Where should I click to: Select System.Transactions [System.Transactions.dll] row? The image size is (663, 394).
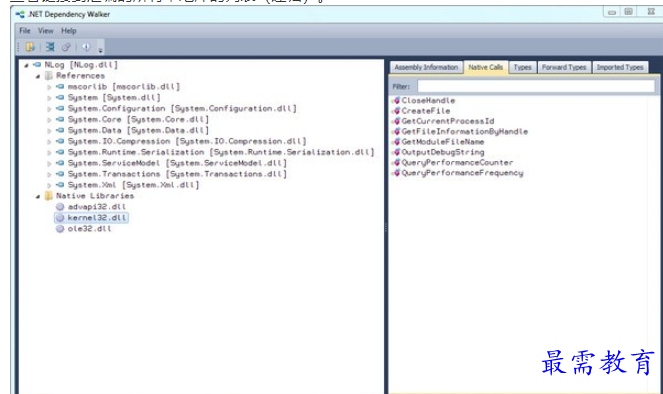point(177,174)
